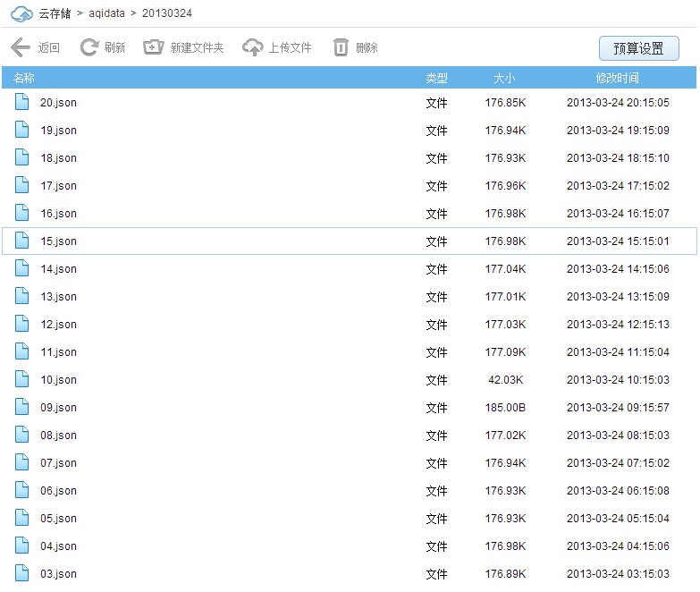Open the 预算设置 settings button

click(638, 48)
